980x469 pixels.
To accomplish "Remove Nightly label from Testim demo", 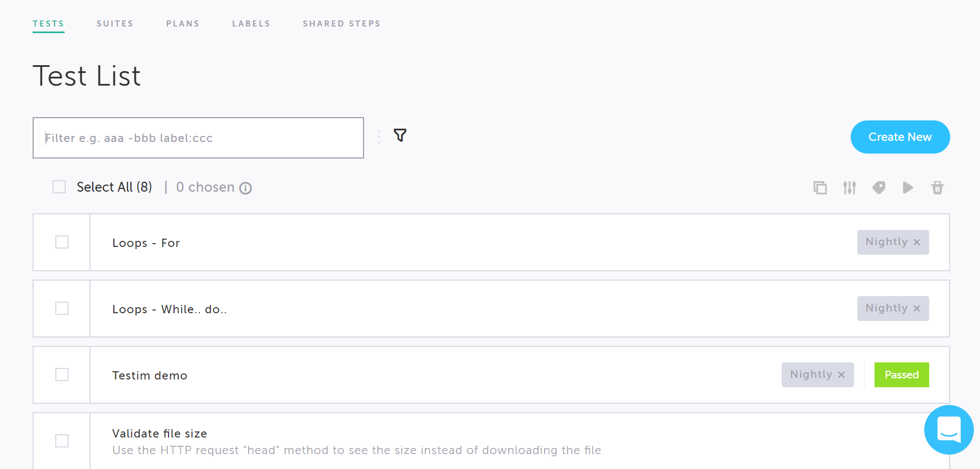I will pos(841,375).
